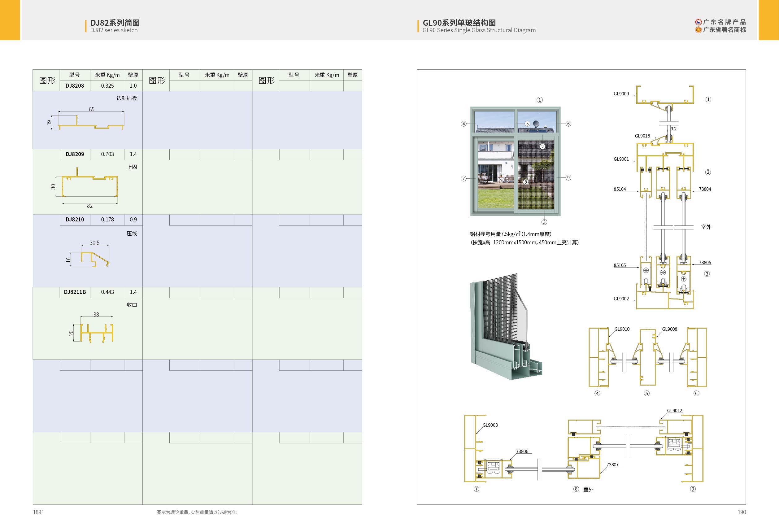Click model cell DJ8209

75,154
